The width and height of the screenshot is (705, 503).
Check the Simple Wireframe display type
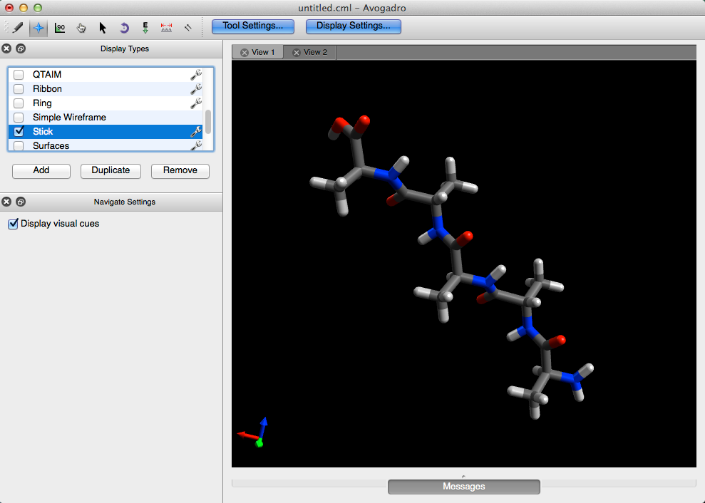(x=19, y=117)
